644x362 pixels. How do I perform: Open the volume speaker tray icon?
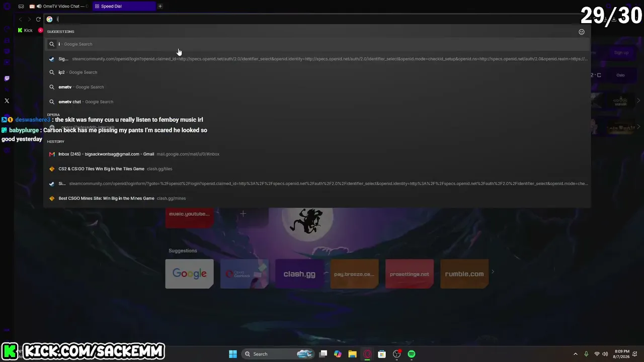pyautogui.click(x=605, y=354)
